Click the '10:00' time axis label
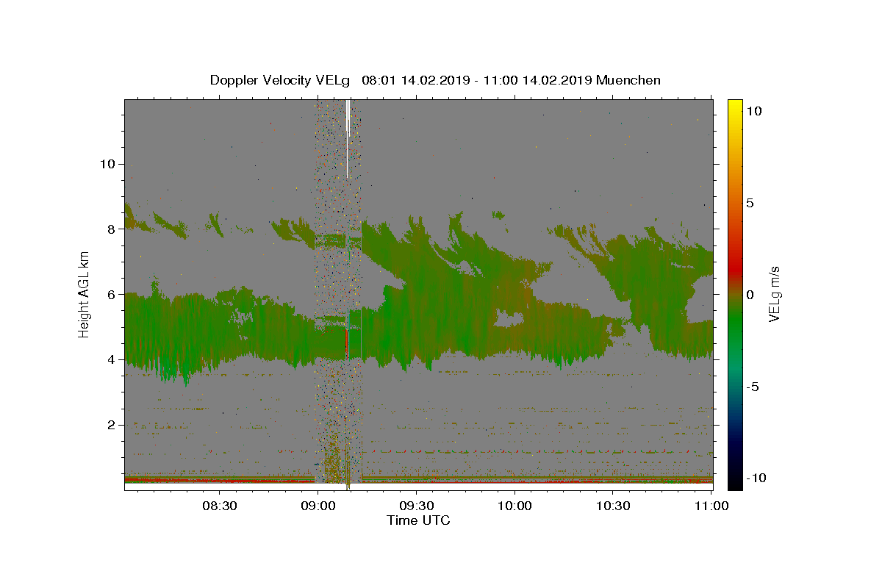Viewport: 882px width, 588px height. 514,506
